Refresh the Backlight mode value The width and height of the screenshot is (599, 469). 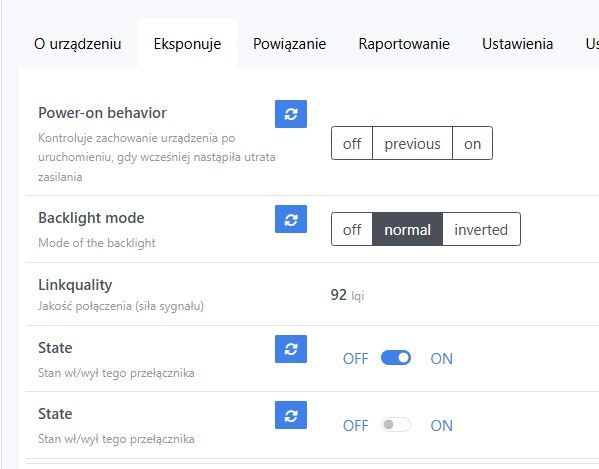pyautogui.click(x=291, y=219)
